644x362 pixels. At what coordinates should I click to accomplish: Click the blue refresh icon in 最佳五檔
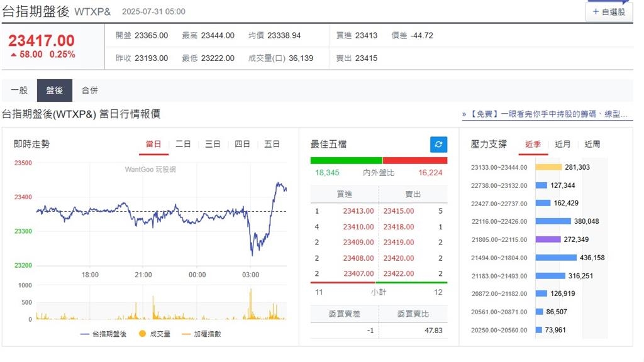[438, 145]
